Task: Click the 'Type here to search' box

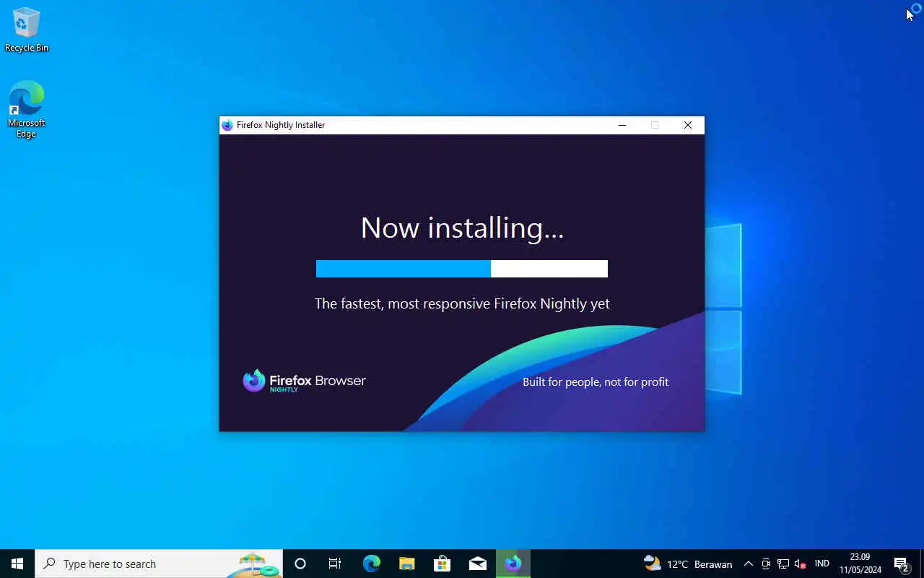Action: [159, 564]
